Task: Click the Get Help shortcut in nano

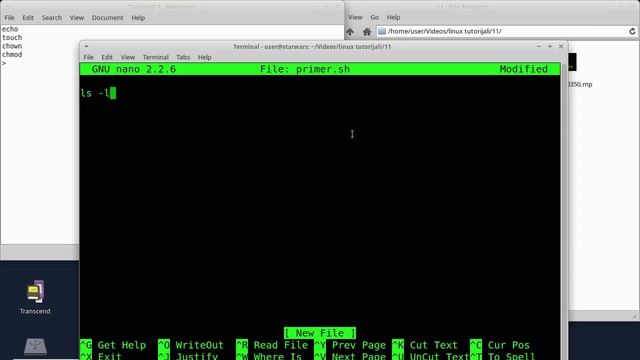Action: (x=113, y=345)
